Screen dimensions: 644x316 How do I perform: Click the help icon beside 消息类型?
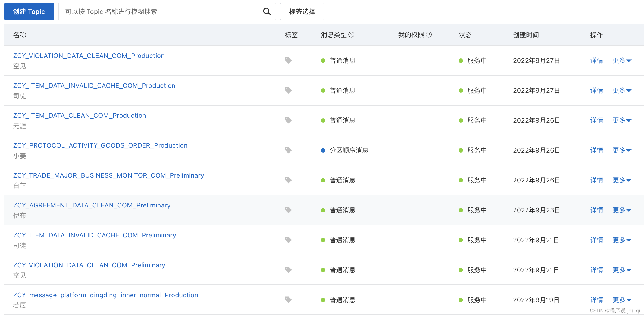coord(351,35)
